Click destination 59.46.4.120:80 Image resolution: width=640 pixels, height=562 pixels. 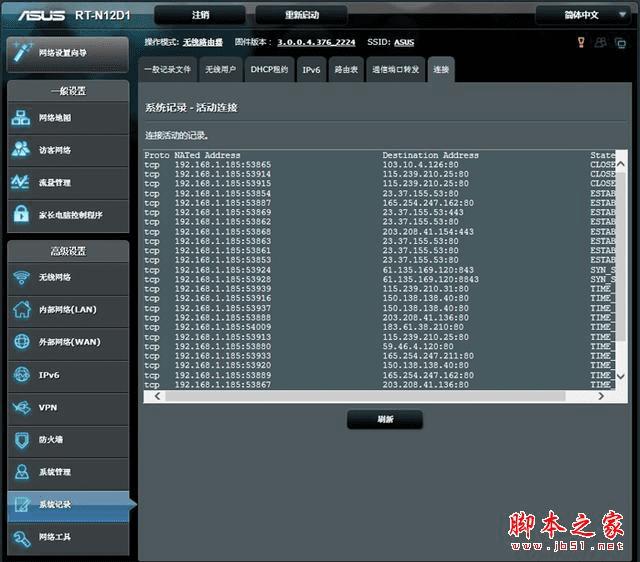(418, 346)
